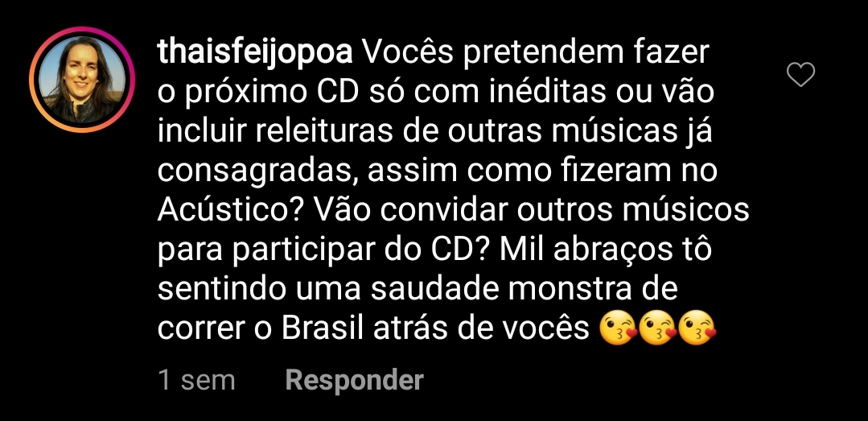Like the comment with the heart icon
868x421 pixels.
801,74
